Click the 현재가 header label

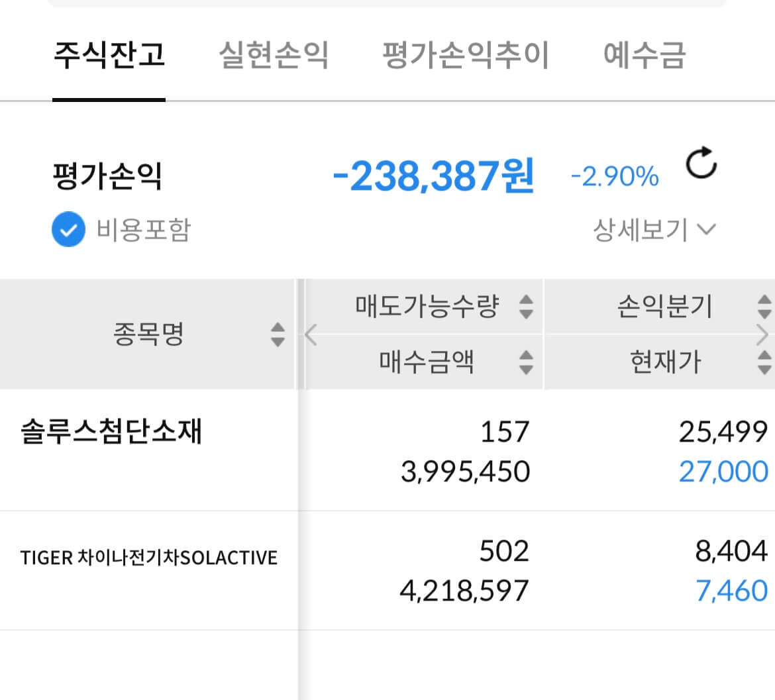(665, 362)
